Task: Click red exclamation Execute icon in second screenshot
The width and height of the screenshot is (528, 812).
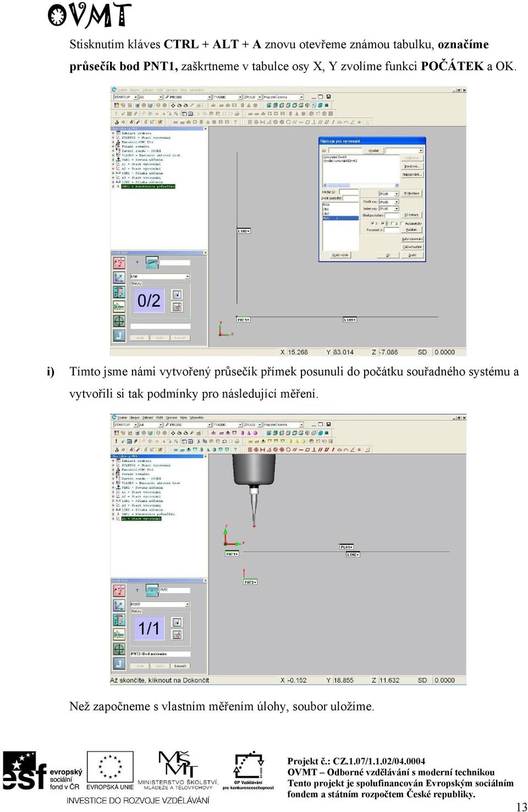Action: [116, 442]
